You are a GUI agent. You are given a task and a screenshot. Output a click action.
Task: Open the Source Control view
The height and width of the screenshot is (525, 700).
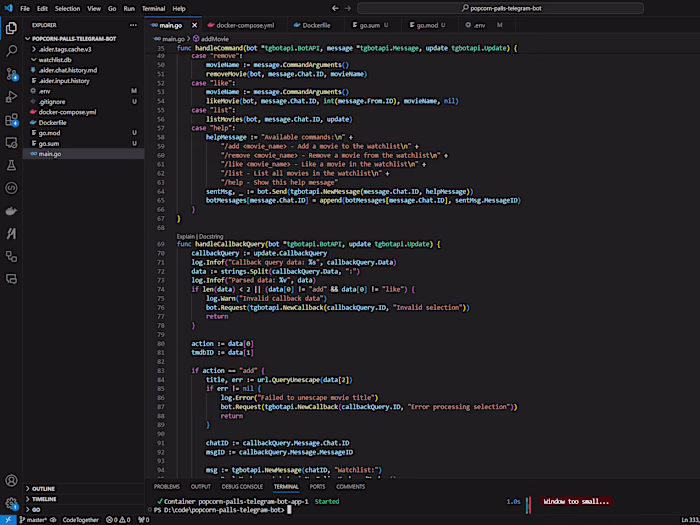(x=11, y=73)
